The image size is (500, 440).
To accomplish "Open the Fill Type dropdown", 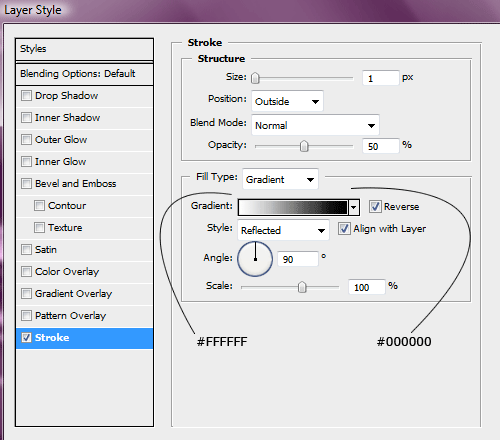I will tap(280, 179).
